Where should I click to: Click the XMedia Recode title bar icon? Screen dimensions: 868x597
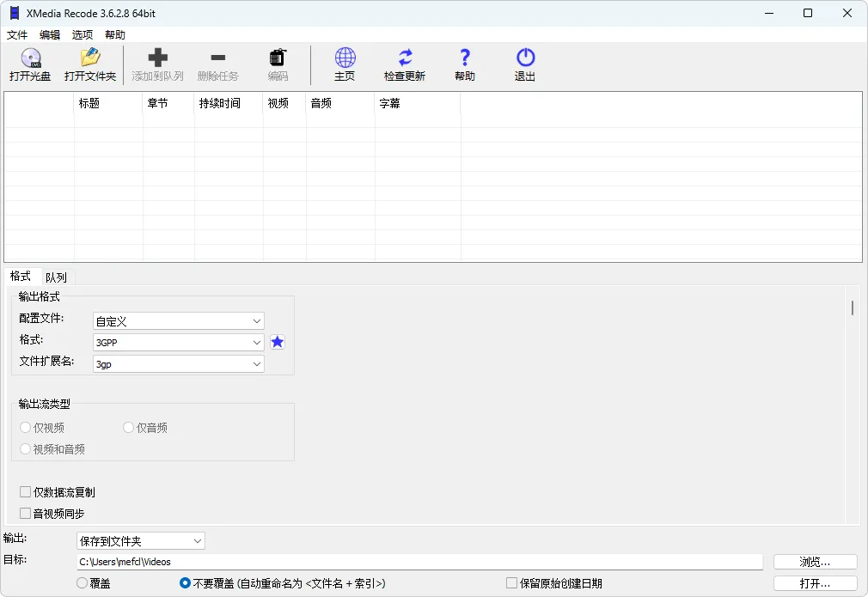tap(15, 13)
